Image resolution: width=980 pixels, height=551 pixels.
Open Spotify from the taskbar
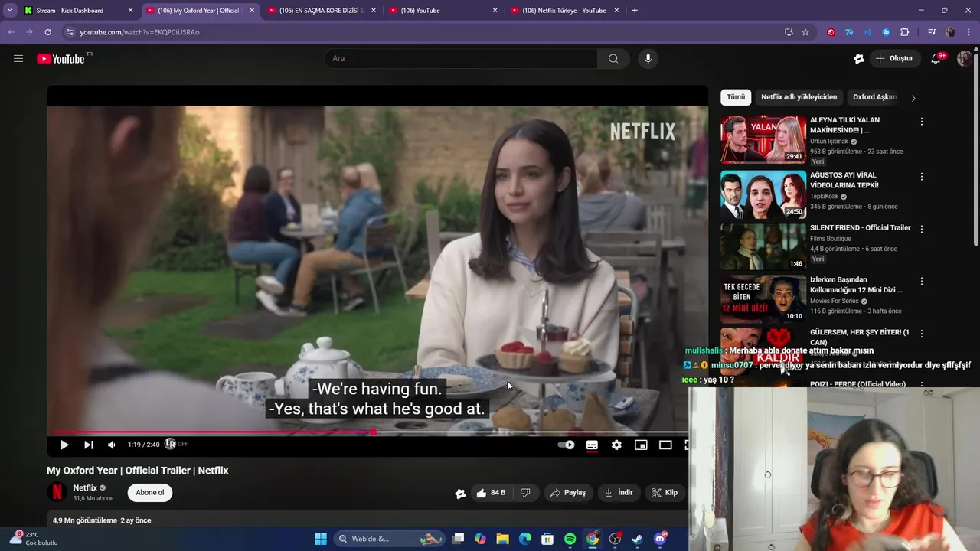(x=570, y=539)
